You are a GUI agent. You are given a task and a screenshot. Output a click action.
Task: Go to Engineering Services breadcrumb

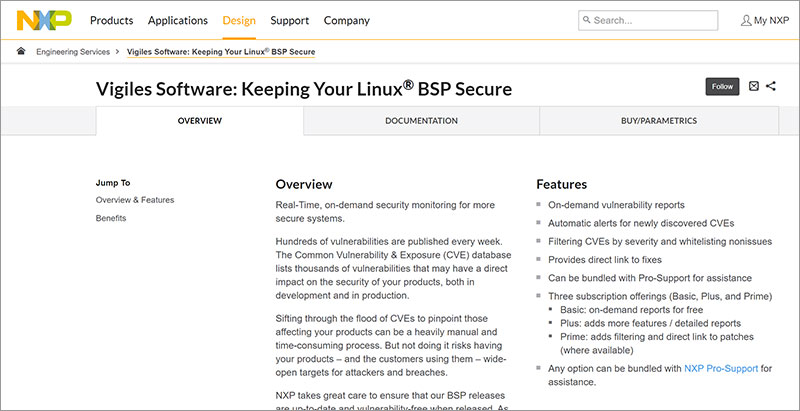pyautogui.click(x=72, y=51)
